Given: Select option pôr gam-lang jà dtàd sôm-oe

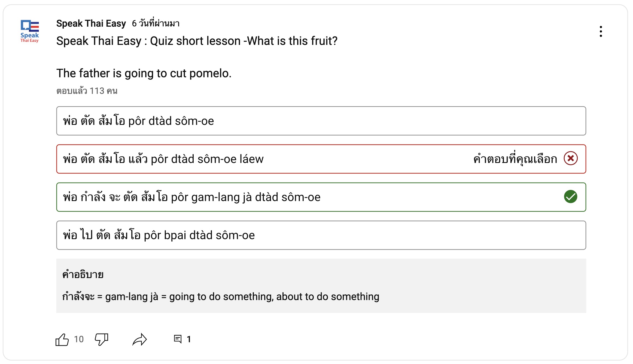Looking at the screenshot, I should click(321, 197).
